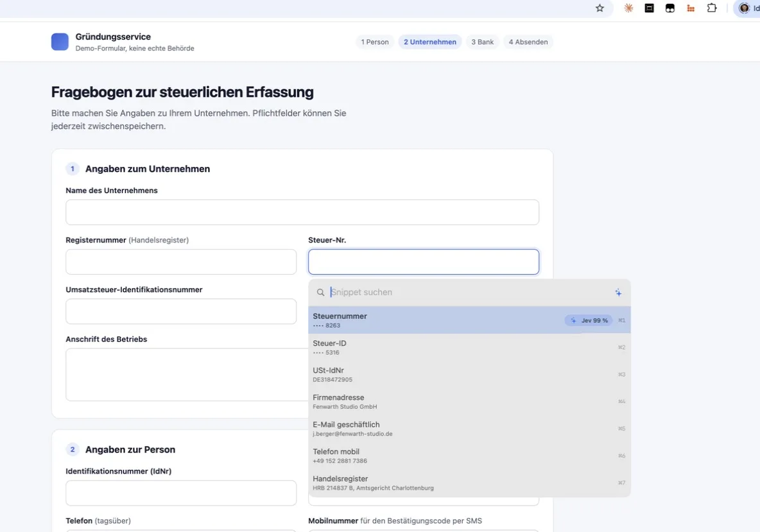Pick the E-Mail geschäftlich snippet
Image resolution: width=760 pixels, height=532 pixels.
tap(469, 428)
